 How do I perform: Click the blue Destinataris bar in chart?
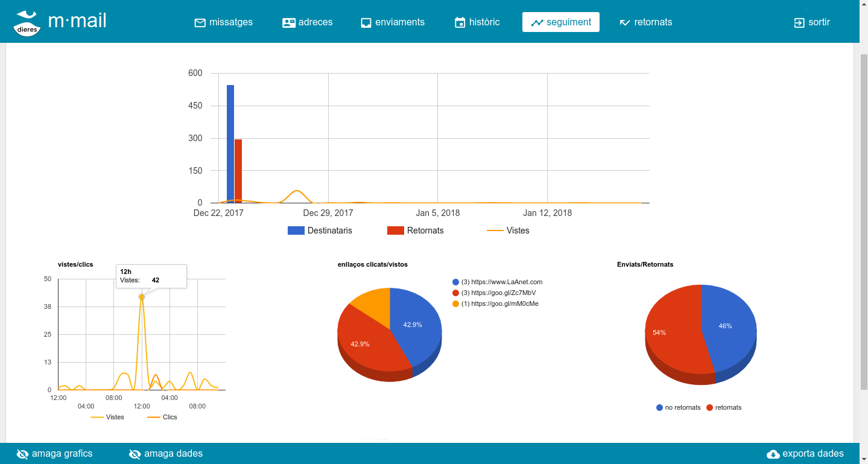230,144
